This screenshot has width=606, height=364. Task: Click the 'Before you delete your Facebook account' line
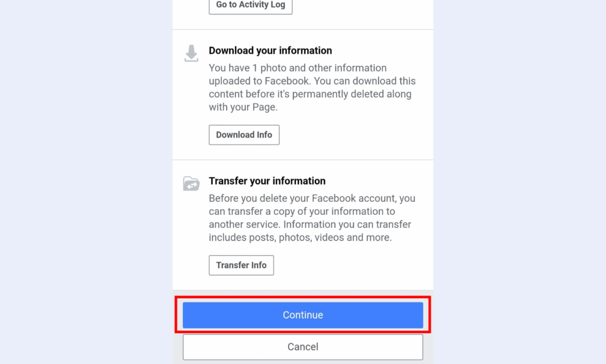[x=312, y=198]
